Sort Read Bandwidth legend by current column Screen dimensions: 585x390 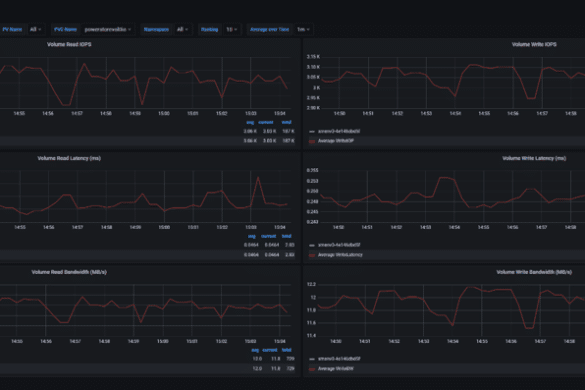[x=270, y=350]
